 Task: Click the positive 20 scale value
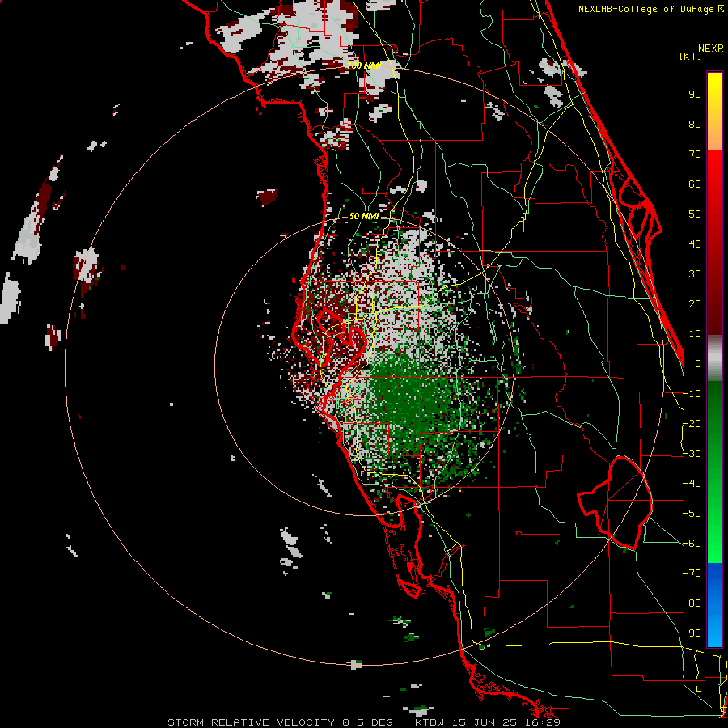tap(695, 304)
